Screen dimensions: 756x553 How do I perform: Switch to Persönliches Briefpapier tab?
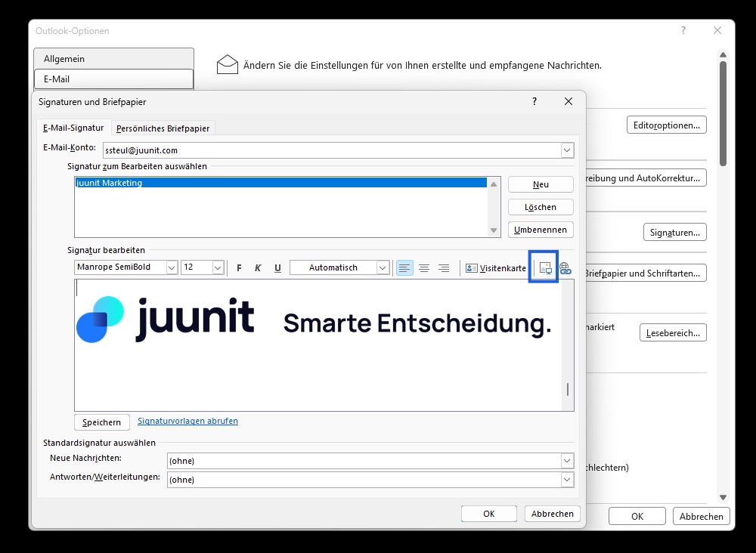163,128
